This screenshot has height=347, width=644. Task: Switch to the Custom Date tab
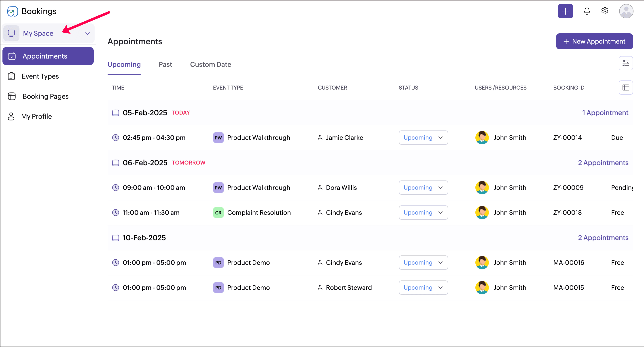pos(210,64)
